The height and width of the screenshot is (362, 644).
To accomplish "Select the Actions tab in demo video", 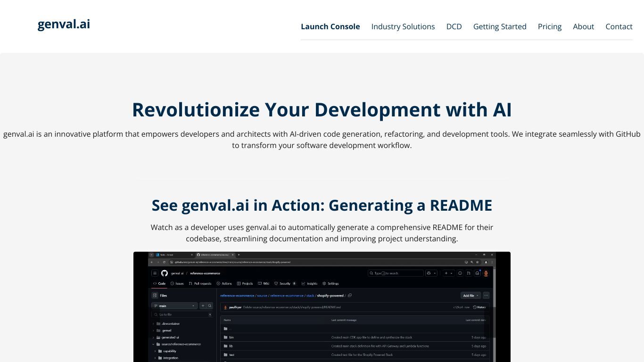I will 224,284.
